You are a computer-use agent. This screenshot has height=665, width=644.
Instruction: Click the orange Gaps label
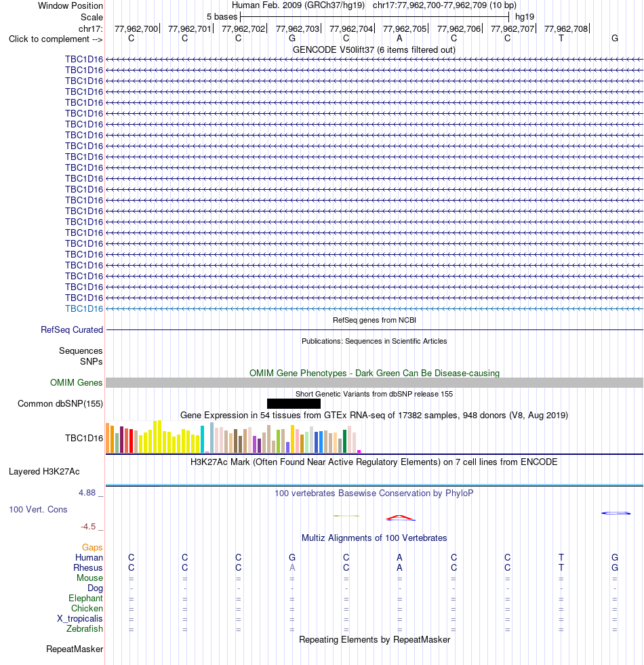pyautogui.click(x=92, y=547)
